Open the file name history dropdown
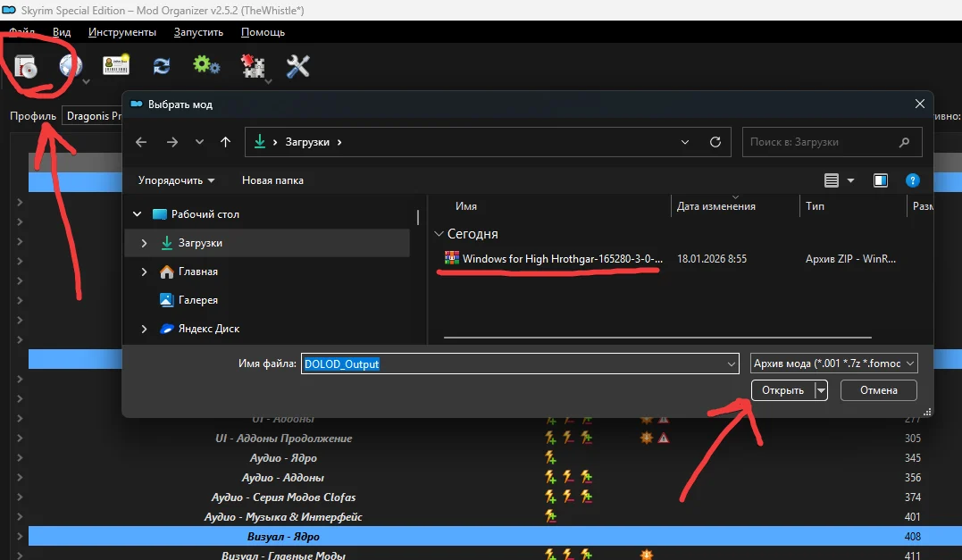This screenshot has width=962, height=560. click(732, 364)
